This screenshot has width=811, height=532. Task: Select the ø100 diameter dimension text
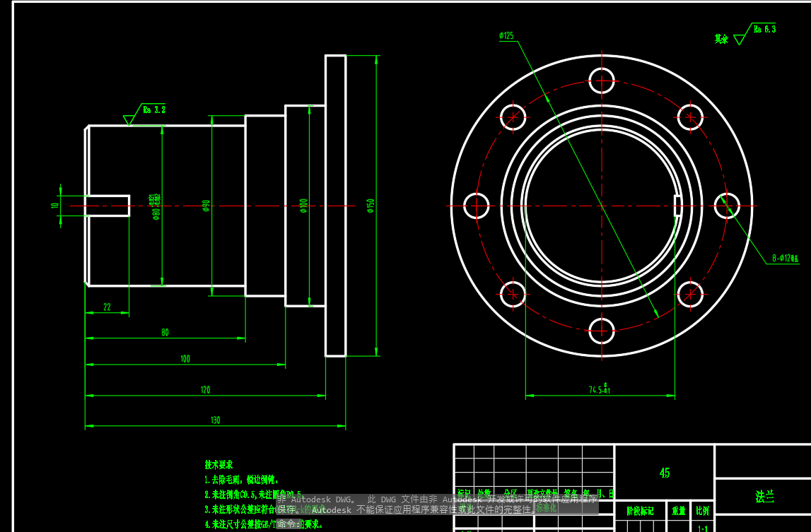coord(303,206)
